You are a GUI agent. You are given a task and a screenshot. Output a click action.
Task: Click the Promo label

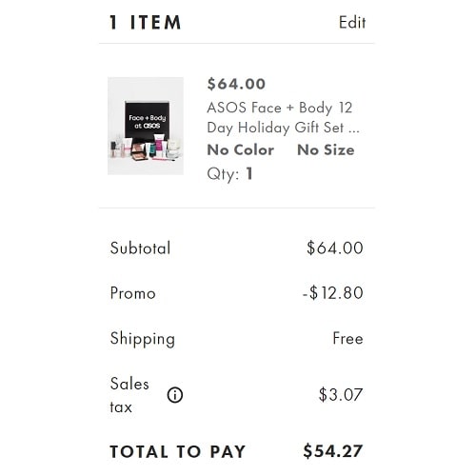[132, 293]
